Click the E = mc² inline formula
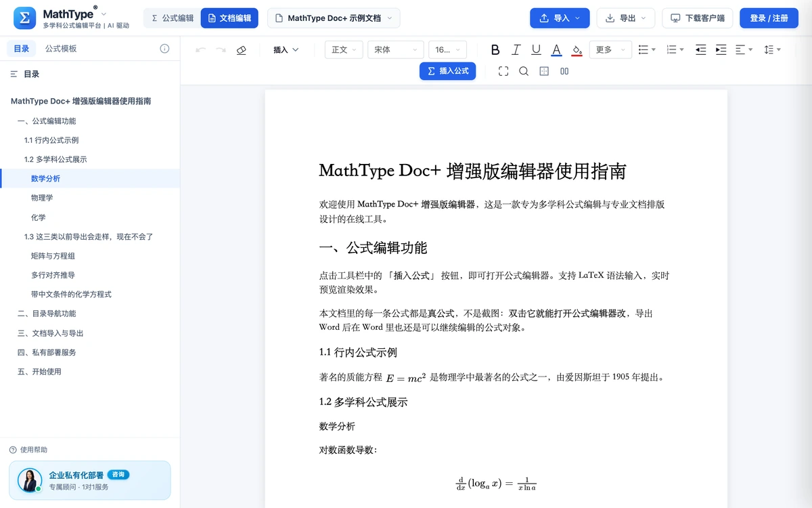The width and height of the screenshot is (812, 508). click(x=405, y=378)
